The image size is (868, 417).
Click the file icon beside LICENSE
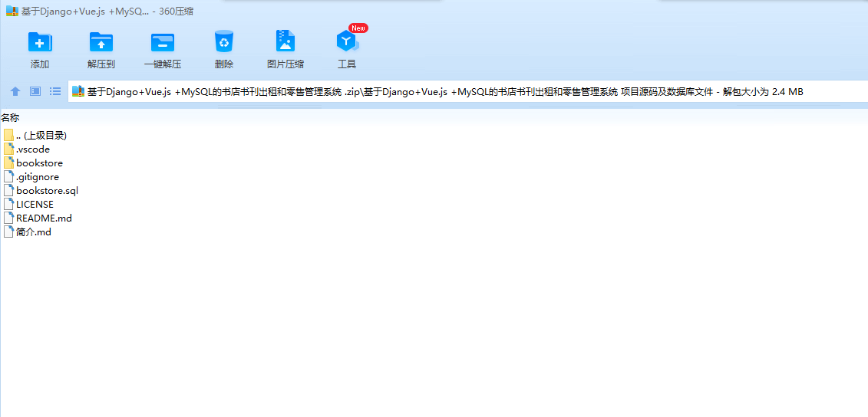(8, 204)
